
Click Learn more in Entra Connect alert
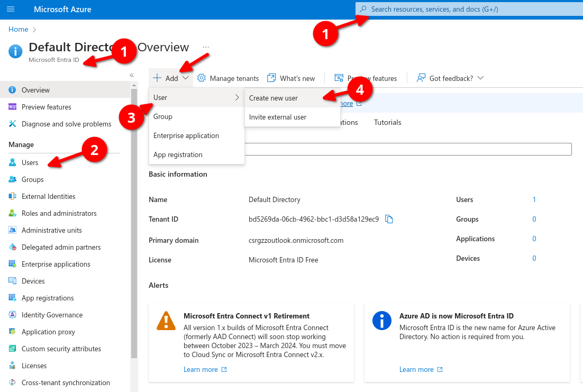(201, 369)
